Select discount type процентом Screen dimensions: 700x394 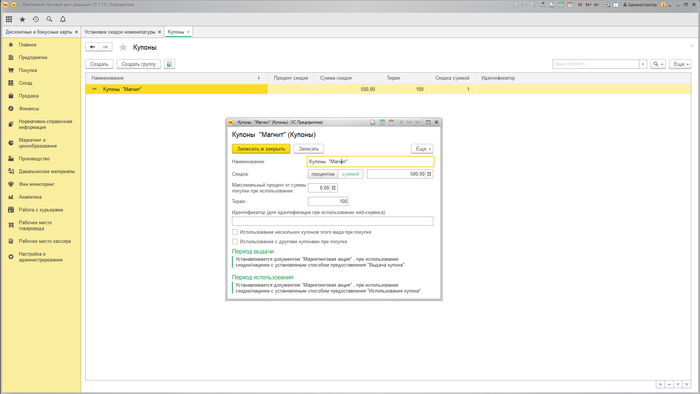pyautogui.click(x=323, y=174)
